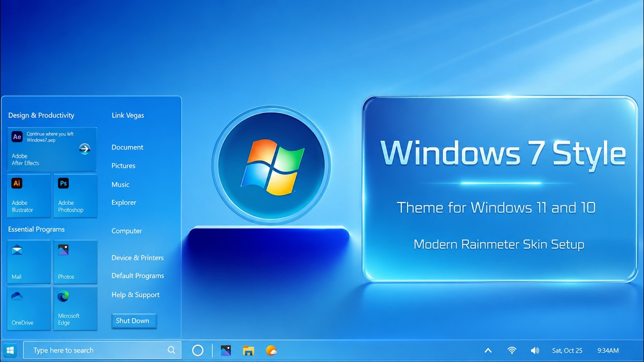Image resolution: width=644 pixels, height=362 pixels.
Task: Open the Mail tile
Action: (x=29, y=262)
